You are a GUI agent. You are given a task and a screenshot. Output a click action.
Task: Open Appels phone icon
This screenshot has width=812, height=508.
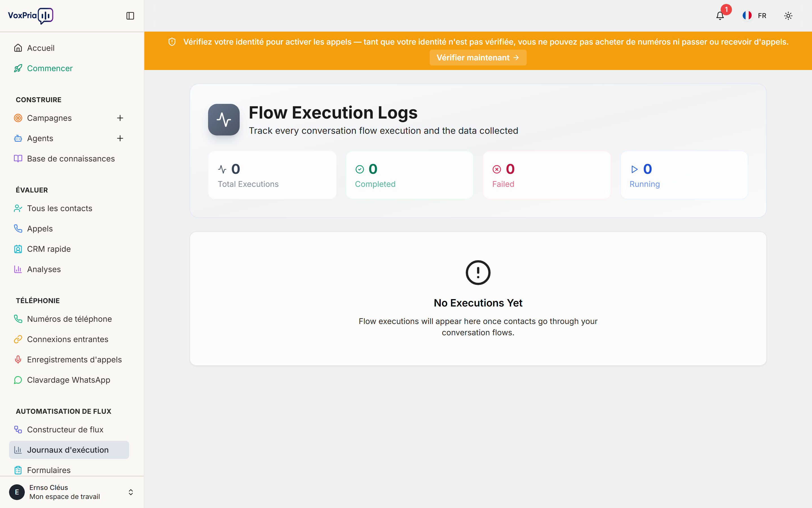click(x=18, y=229)
